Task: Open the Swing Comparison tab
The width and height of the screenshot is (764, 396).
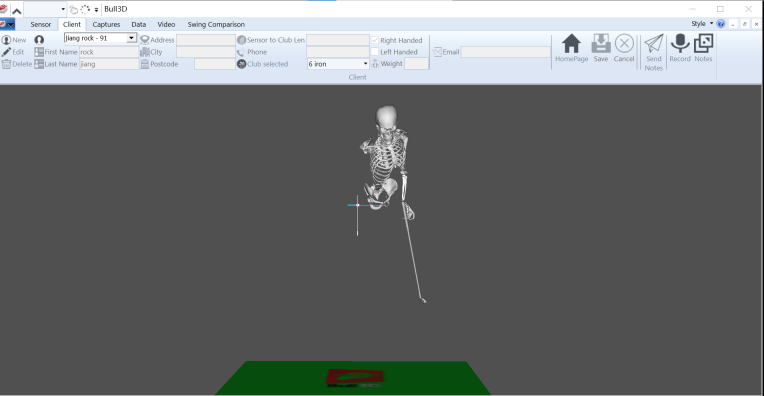Action: pyautogui.click(x=216, y=24)
